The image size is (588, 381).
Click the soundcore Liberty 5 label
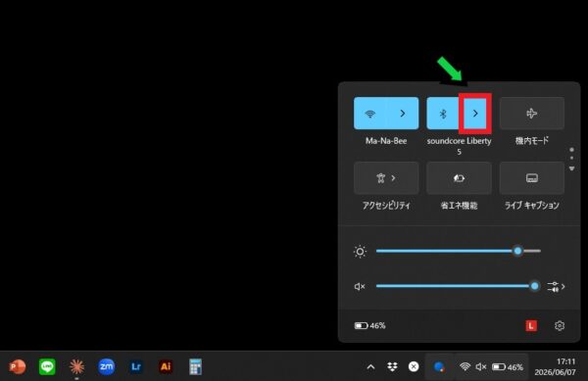click(x=459, y=146)
